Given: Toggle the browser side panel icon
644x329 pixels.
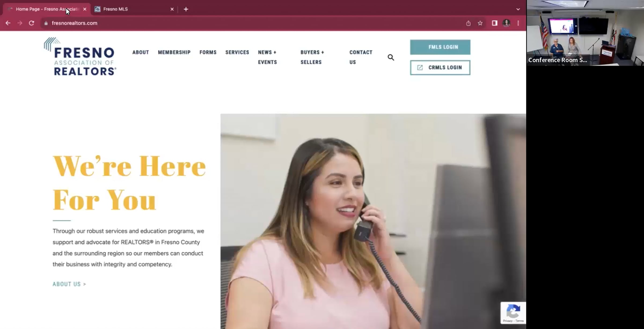Looking at the screenshot, I should click(494, 23).
